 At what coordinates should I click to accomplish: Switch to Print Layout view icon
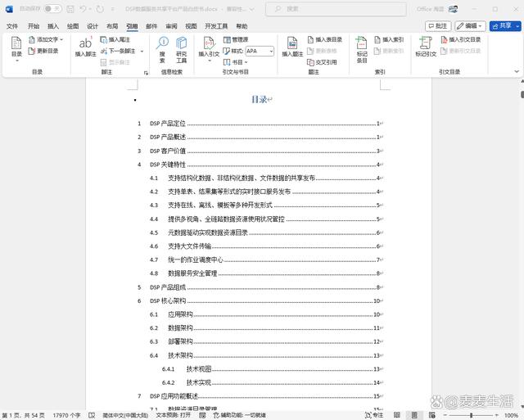[414, 415]
